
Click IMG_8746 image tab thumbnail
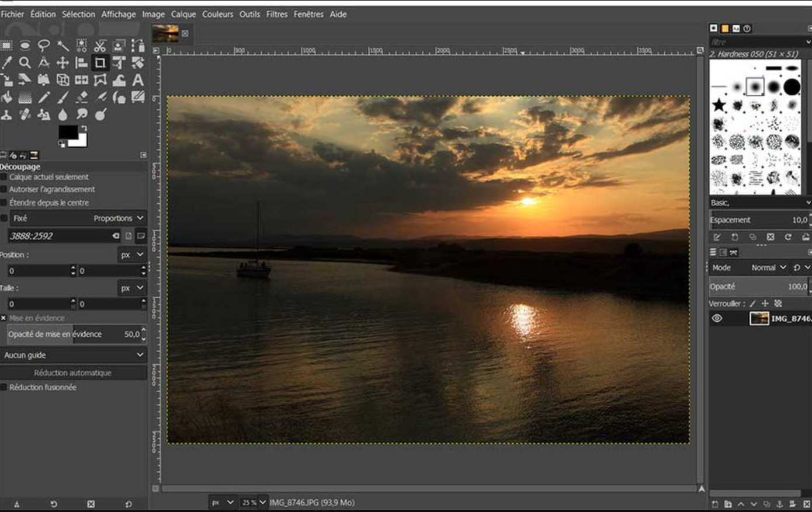(165, 34)
